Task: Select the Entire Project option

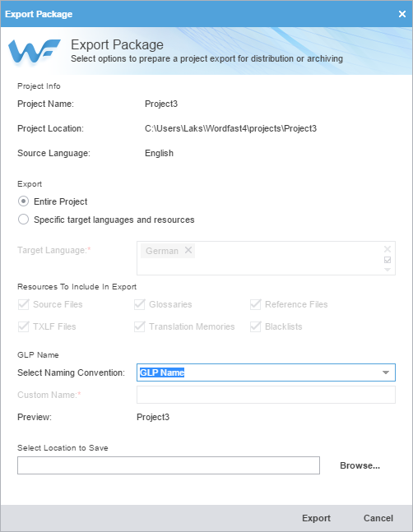Action: 23,201
